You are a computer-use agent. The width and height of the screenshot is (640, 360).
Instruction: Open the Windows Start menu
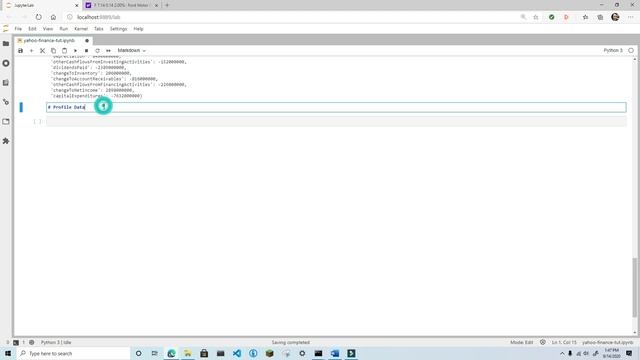[8, 353]
